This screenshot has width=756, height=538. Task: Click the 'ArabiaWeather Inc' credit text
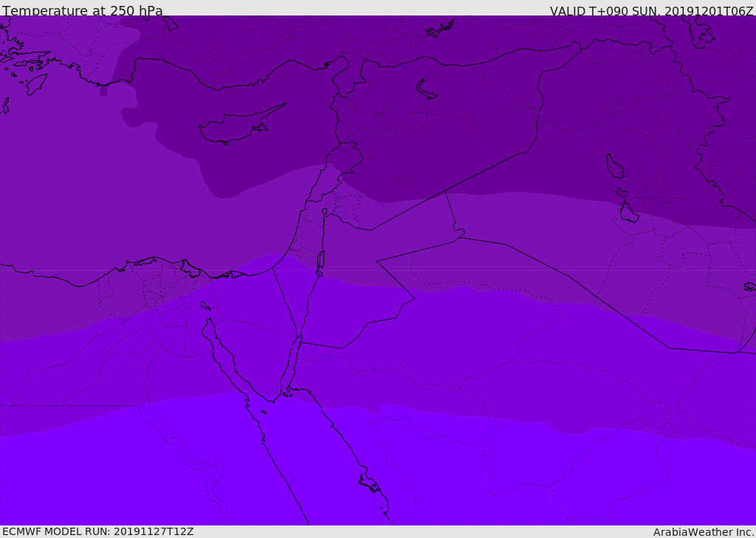(x=703, y=532)
